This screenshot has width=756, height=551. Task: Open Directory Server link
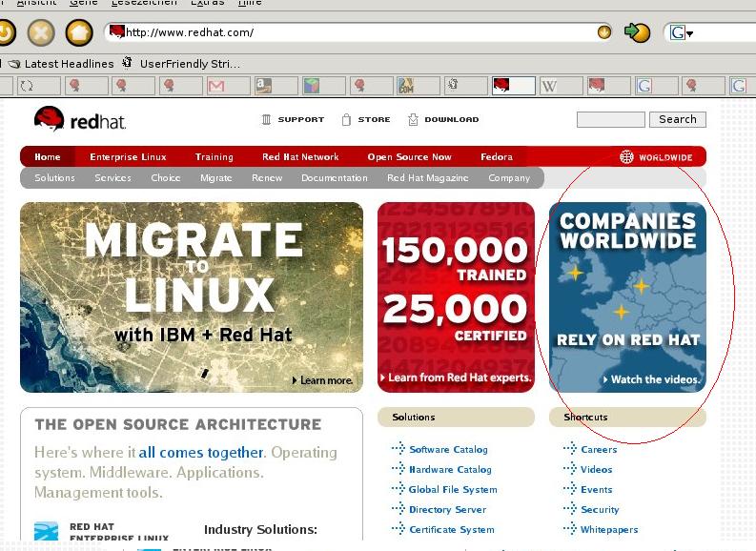[x=447, y=510]
